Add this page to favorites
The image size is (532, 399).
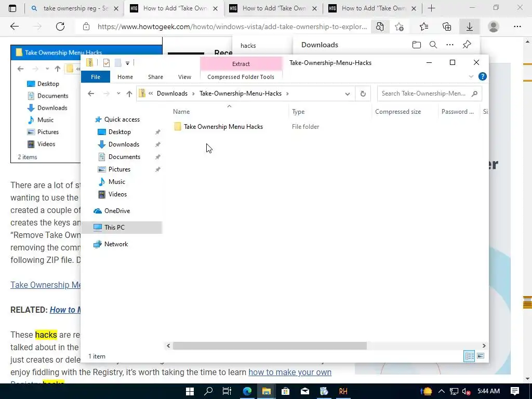tap(400, 27)
